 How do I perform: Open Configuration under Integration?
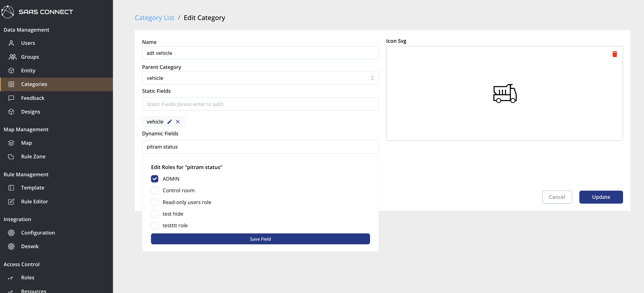pyautogui.click(x=38, y=232)
